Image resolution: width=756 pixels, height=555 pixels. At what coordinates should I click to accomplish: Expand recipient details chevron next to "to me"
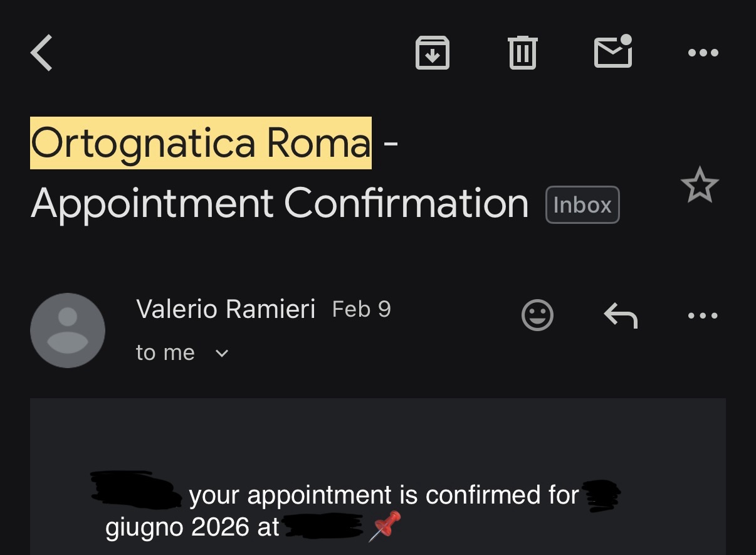[222, 354]
